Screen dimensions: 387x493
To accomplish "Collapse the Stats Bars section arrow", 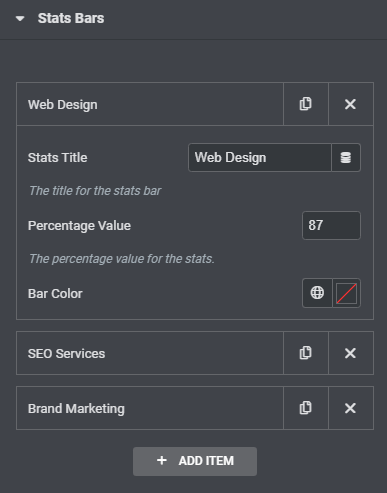I will (x=20, y=19).
